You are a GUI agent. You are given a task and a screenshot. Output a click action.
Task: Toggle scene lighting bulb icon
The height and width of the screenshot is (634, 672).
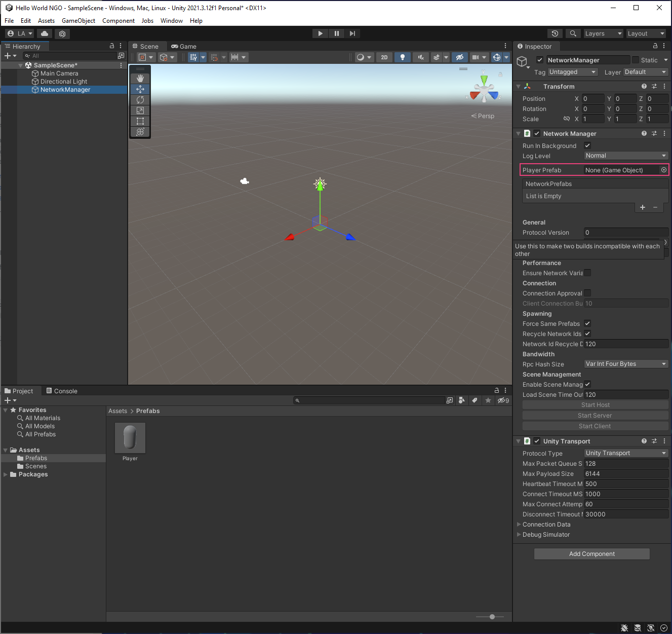[403, 57]
